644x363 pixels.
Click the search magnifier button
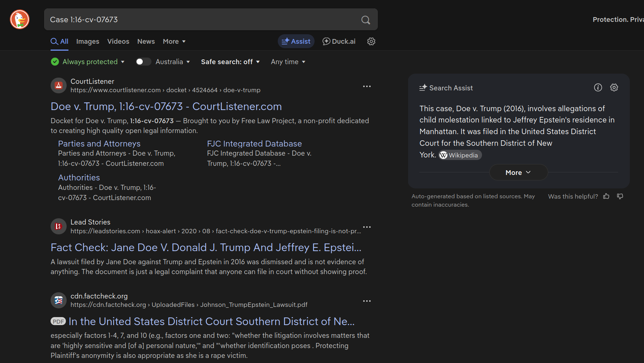click(x=366, y=20)
